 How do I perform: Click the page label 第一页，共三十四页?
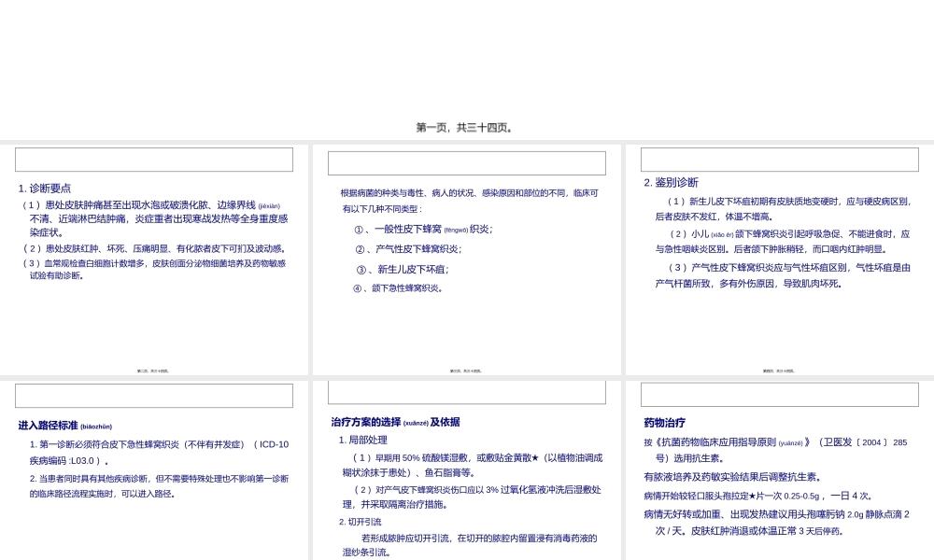(466, 126)
